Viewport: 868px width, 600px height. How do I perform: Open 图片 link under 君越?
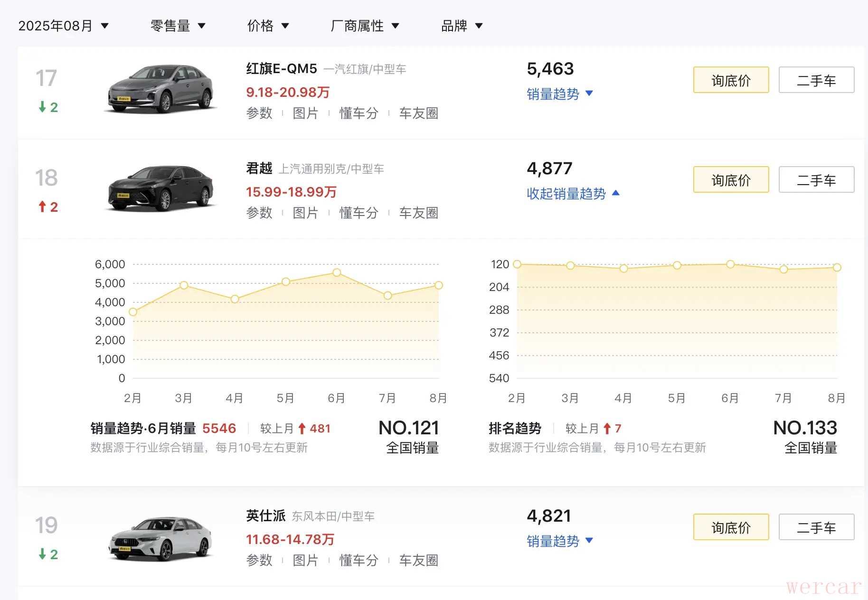(305, 213)
